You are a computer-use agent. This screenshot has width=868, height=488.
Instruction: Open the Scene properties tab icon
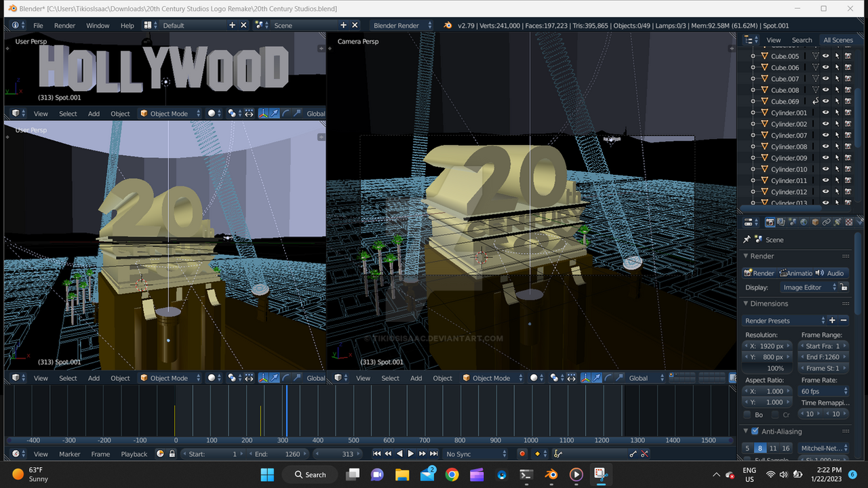coord(793,222)
